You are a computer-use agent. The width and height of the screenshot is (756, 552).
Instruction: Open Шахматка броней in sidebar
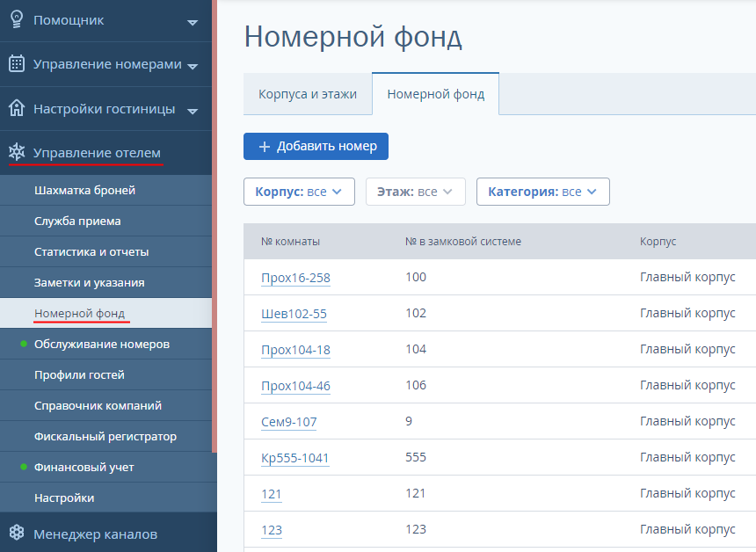point(105,190)
